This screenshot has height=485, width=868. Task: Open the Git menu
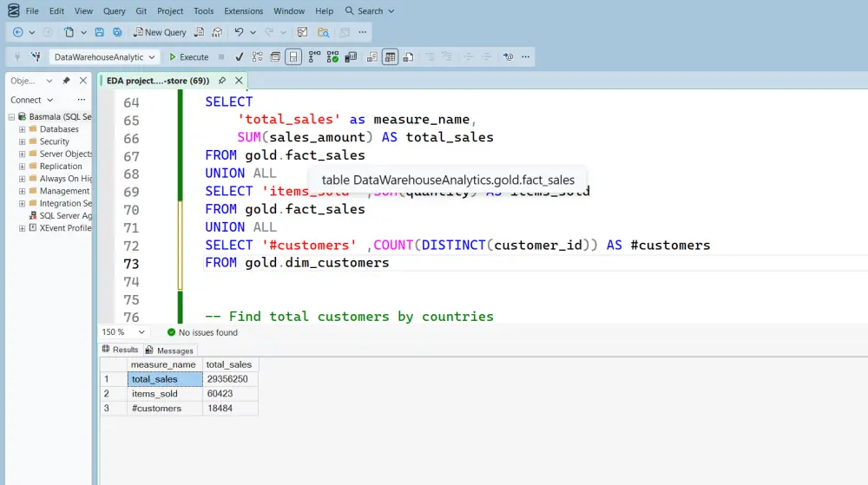(141, 11)
